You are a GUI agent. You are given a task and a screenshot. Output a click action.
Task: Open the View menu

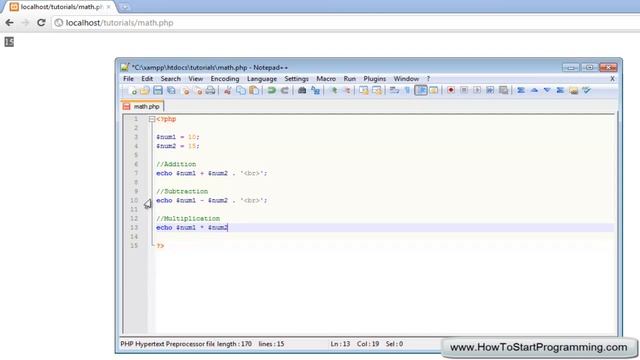[196, 79]
